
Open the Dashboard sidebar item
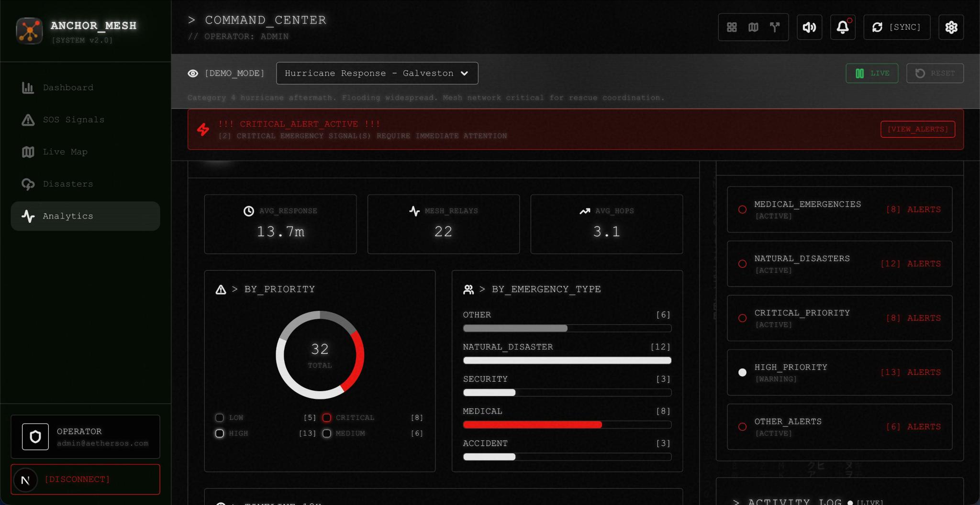coord(85,88)
